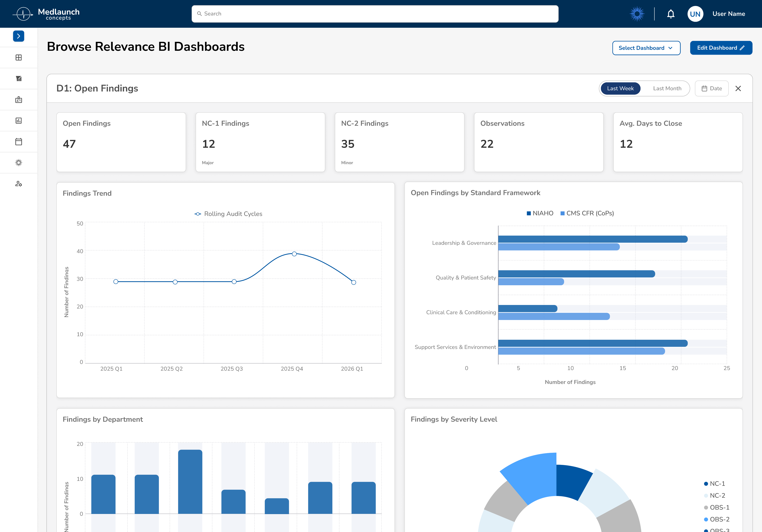The height and width of the screenshot is (532, 762).
Task: Open the grid dashboard sidebar icon
Action: 19,57
